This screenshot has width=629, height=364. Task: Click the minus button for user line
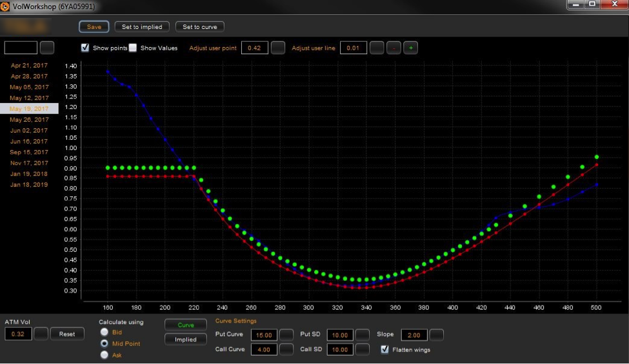(x=394, y=48)
